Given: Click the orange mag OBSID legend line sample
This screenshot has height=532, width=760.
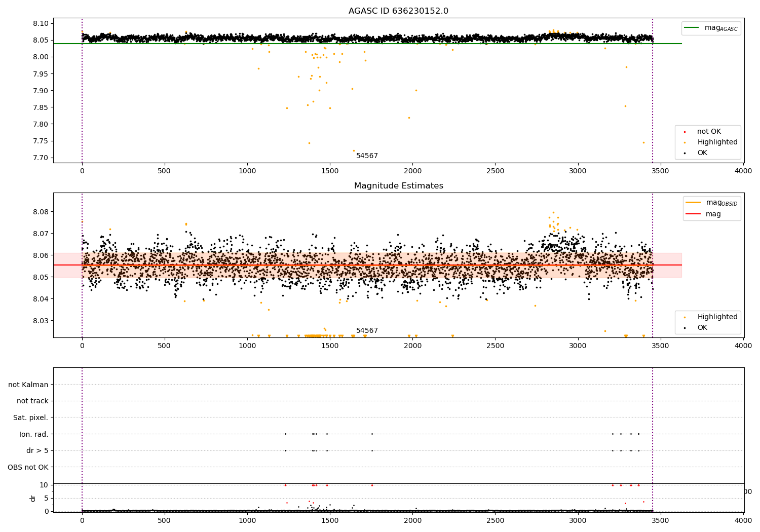Looking at the screenshot, I should pos(693,203).
